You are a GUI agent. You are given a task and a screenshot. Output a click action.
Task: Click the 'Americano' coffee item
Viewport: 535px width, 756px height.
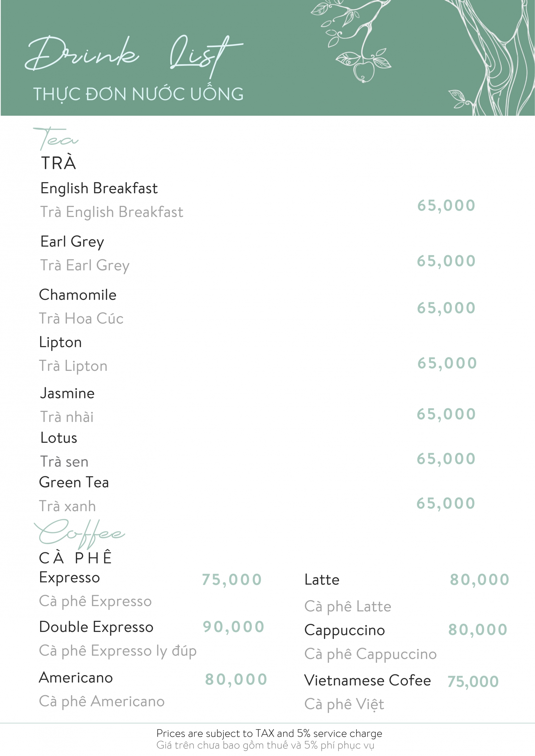point(76,678)
